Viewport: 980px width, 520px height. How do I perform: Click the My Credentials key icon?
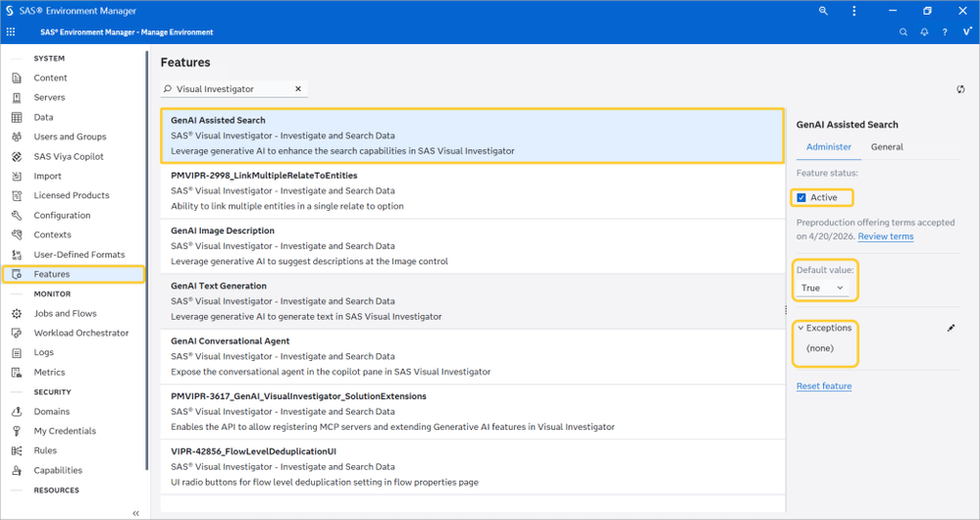point(17,432)
